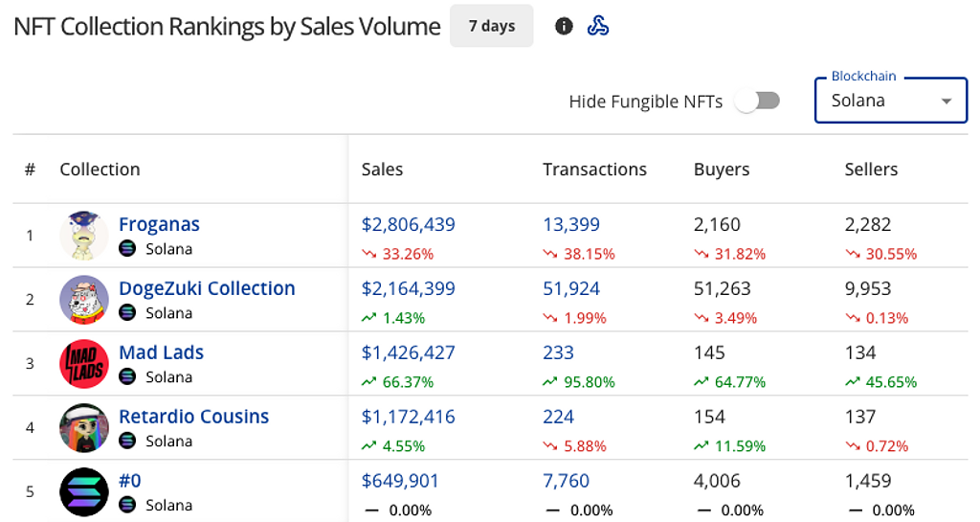This screenshot has width=980, height=522.
Task: Open the Froganas collection avatar
Action: point(84,235)
